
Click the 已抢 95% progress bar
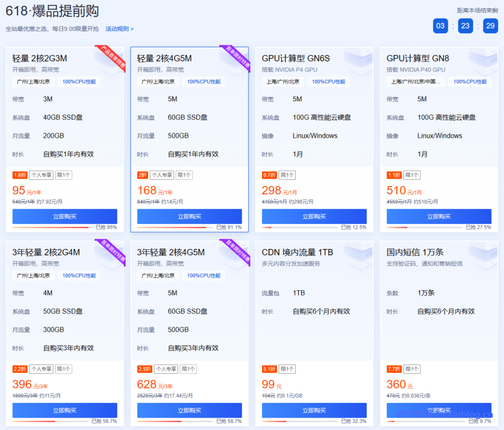coord(54,227)
